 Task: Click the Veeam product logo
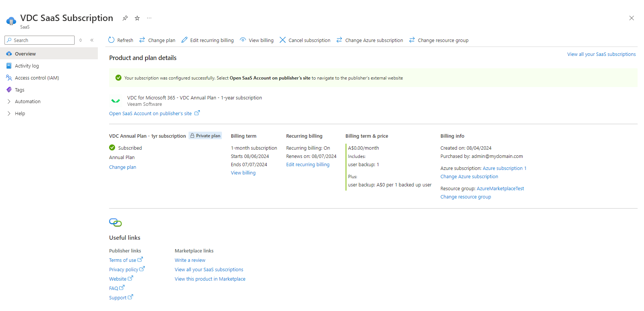(116, 101)
